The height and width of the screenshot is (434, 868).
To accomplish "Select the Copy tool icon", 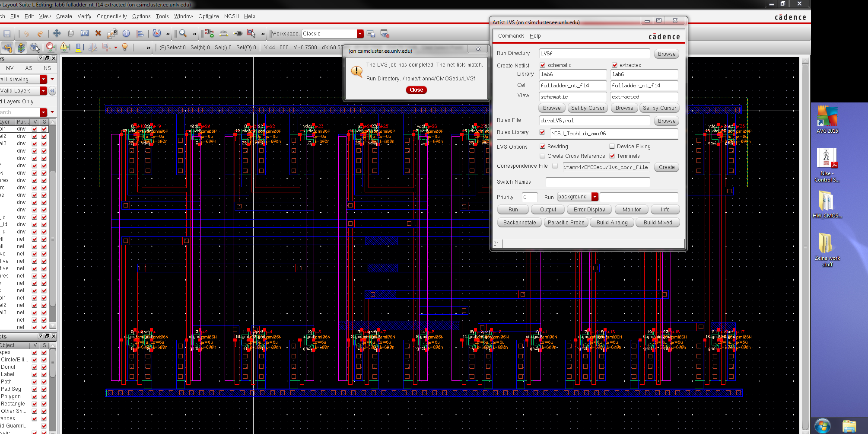I will click(71, 33).
